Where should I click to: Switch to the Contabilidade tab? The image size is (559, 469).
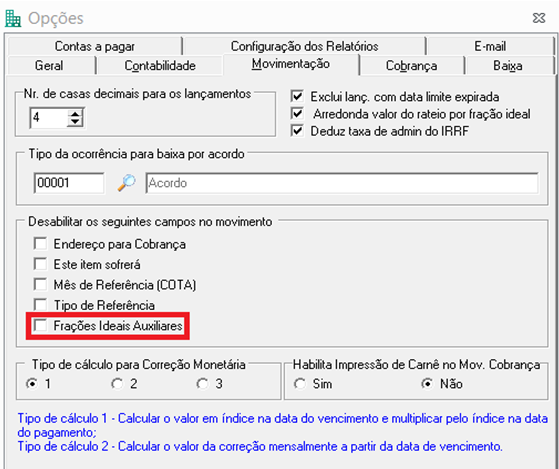click(160, 66)
